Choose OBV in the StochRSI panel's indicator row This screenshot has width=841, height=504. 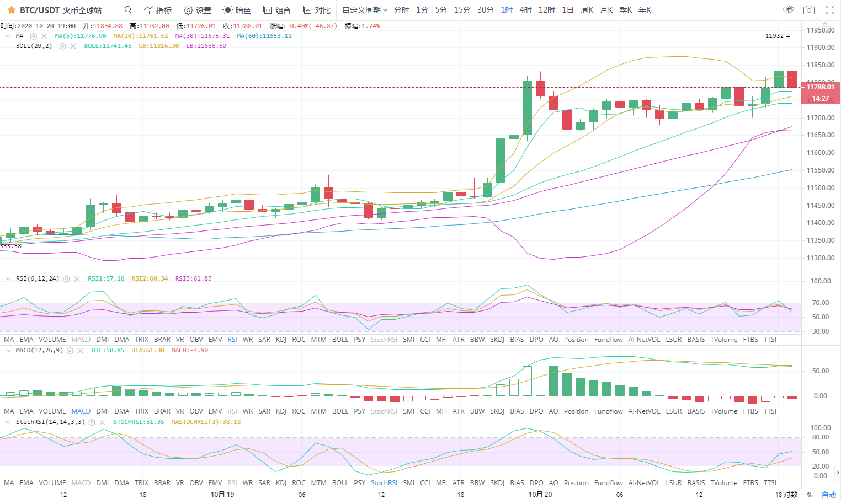coord(196,483)
